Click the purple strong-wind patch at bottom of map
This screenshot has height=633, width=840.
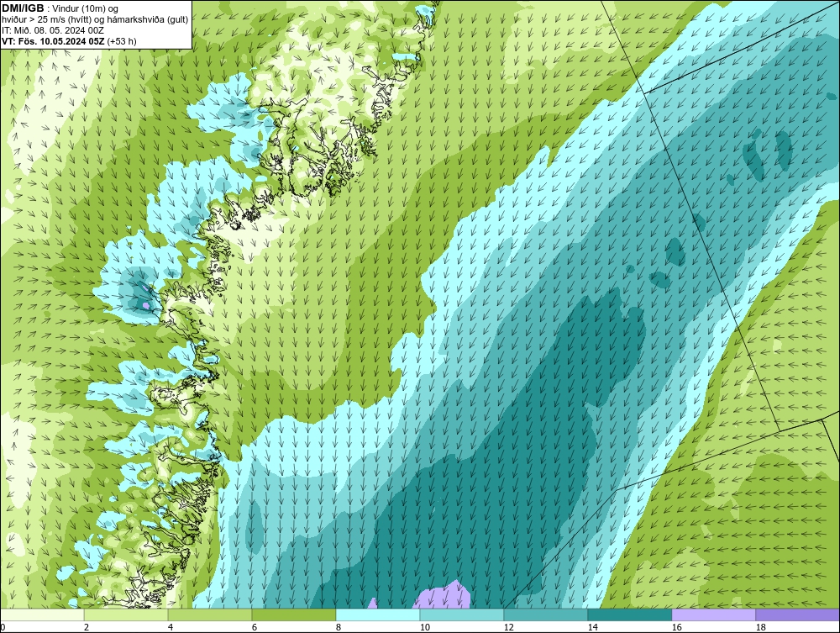(x=443, y=596)
